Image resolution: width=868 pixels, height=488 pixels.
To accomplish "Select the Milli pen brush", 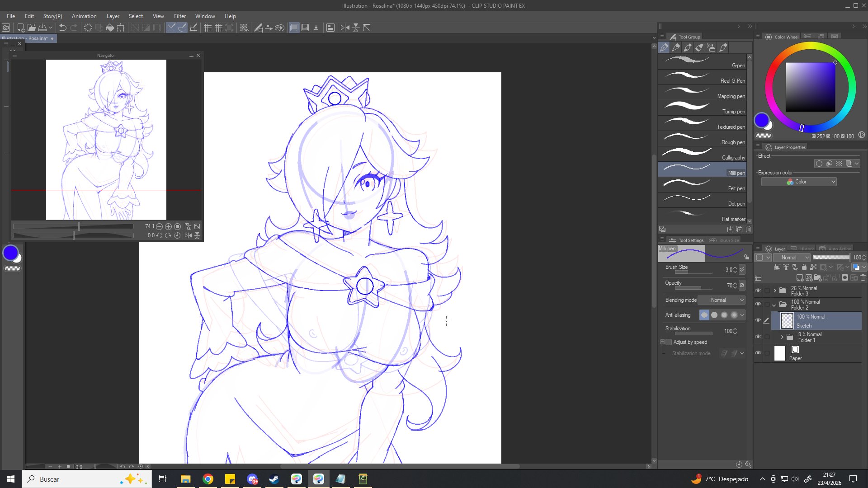I will [x=702, y=169].
